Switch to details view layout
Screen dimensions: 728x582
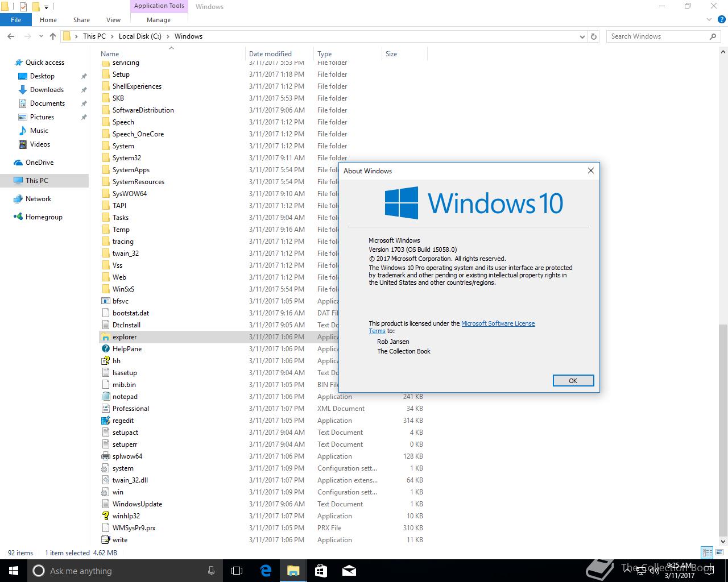pos(707,552)
